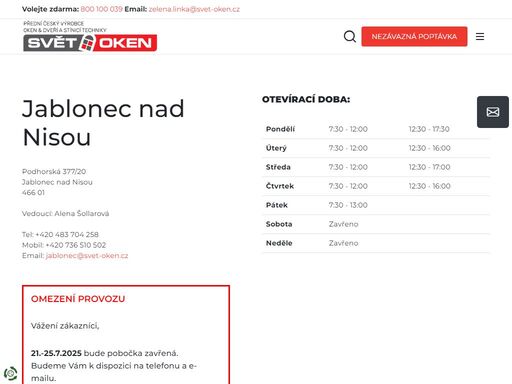This screenshot has height=384, width=512.
Task: Open the zelena.linka@svet-oken.cz email link
Action: point(194,9)
